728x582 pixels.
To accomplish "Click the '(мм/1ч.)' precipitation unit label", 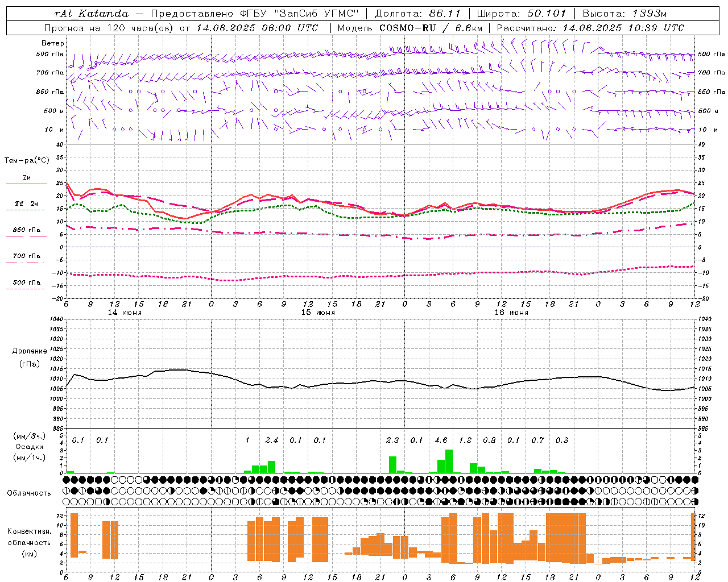I will tap(29, 458).
